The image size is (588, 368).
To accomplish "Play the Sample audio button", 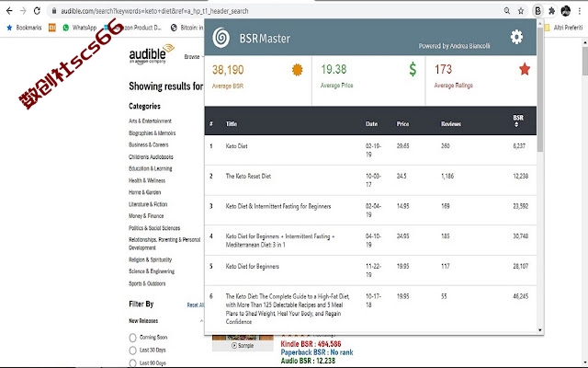I will click(243, 346).
